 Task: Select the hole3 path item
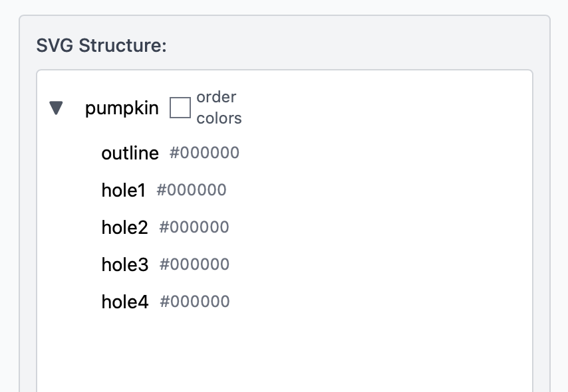[x=124, y=265]
